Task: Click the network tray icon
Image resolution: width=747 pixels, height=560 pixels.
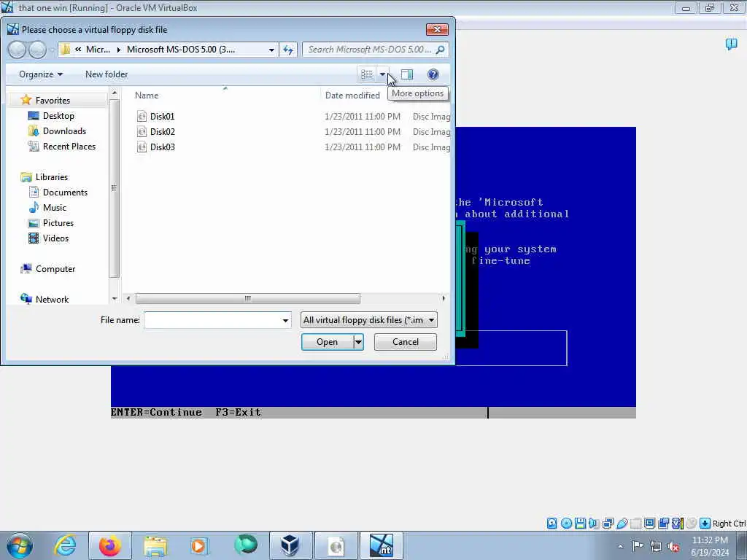Action: coord(656,546)
